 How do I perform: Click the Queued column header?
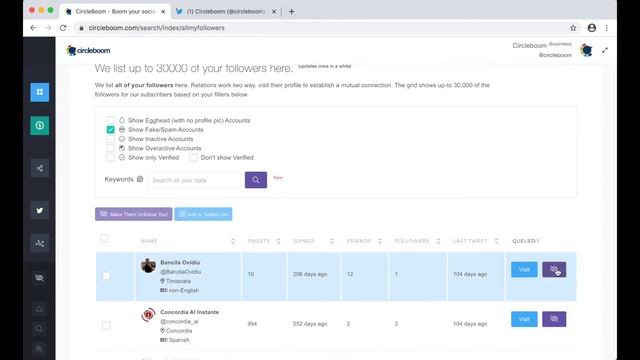coord(525,241)
